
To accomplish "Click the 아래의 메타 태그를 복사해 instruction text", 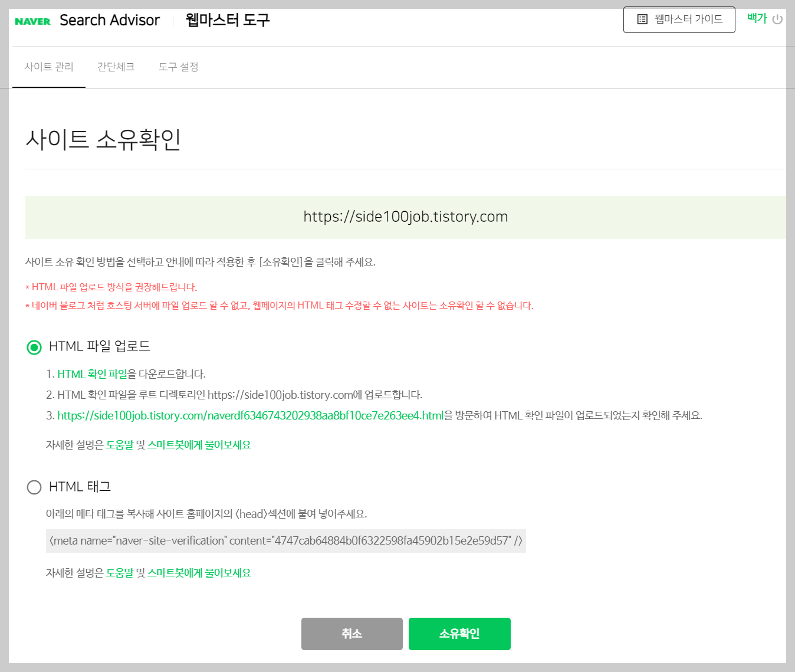I will click(206, 514).
